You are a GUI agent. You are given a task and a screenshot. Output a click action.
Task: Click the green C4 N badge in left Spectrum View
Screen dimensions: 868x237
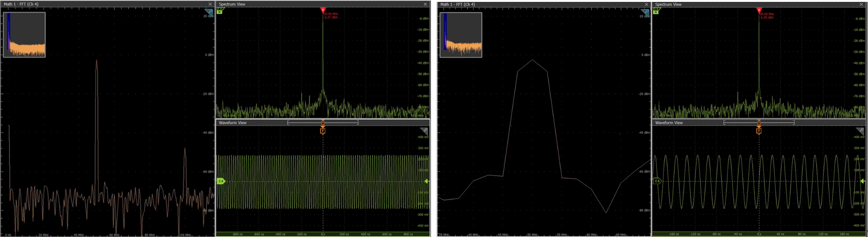(219, 10)
